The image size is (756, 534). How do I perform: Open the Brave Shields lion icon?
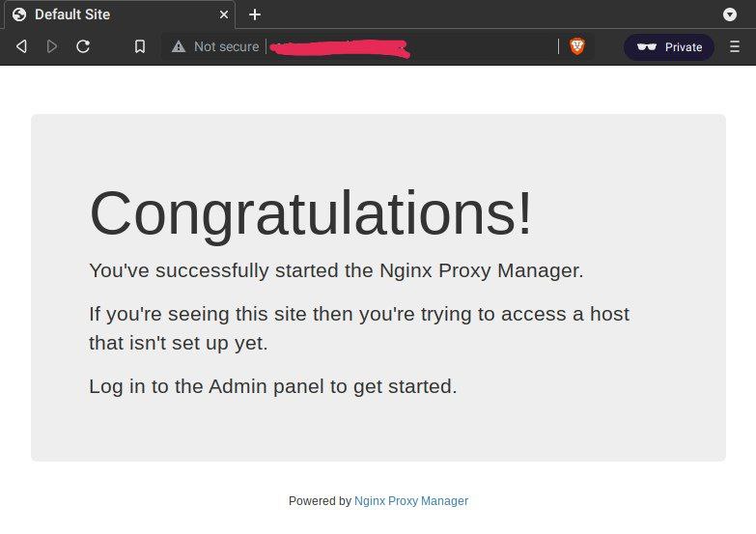click(577, 46)
